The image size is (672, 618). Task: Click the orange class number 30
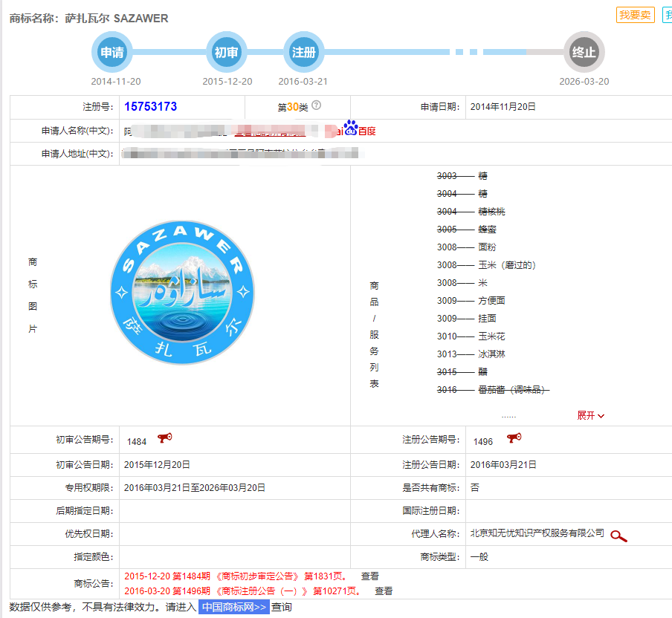[292, 107]
